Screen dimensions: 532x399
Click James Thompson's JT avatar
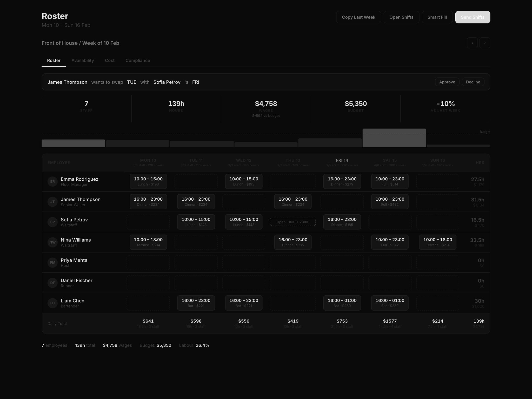pyautogui.click(x=52, y=202)
